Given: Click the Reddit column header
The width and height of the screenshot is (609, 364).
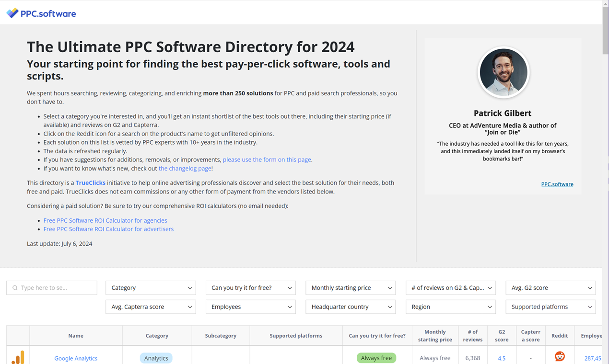Looking at the screenshot, I should pyautogui.click(x=560, y=336).
